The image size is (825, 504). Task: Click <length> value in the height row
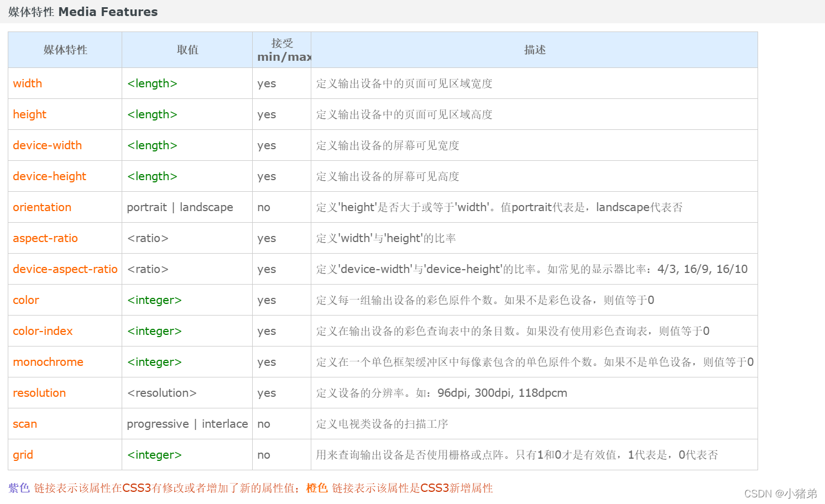(x=152, y=114)
